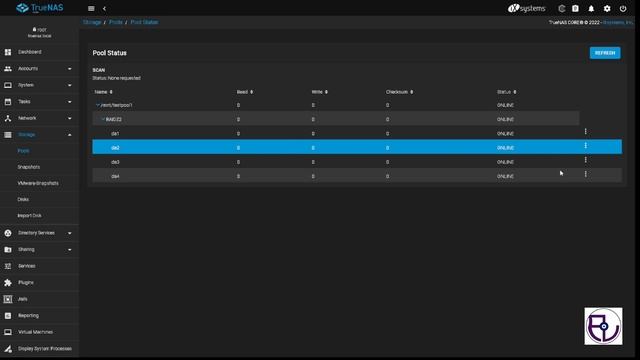Open the task manager clipboard icon

(575, 9)
